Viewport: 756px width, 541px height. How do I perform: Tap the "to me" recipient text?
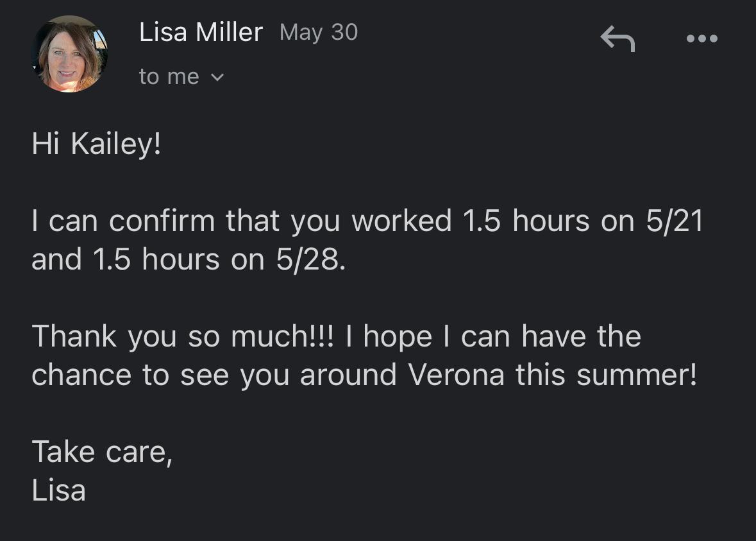coord(169,77)
